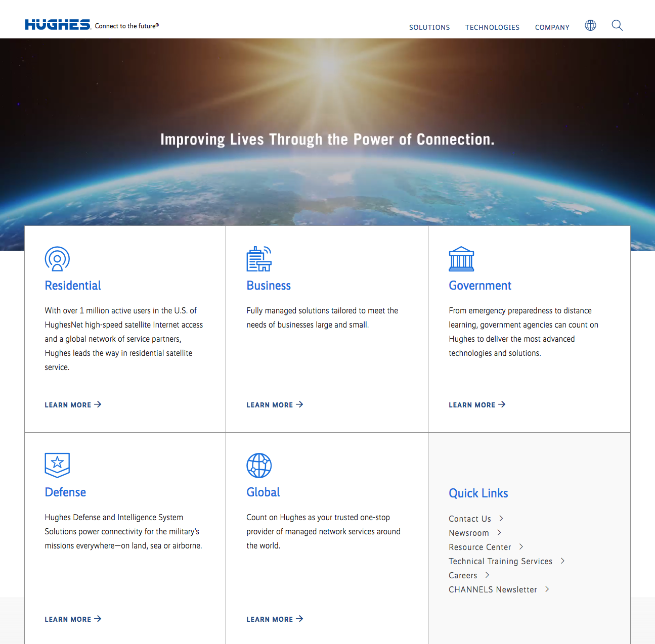This screenshot has height=644, width=655.
Task: Click the chevron beside Careers
Action: point(487,575)
